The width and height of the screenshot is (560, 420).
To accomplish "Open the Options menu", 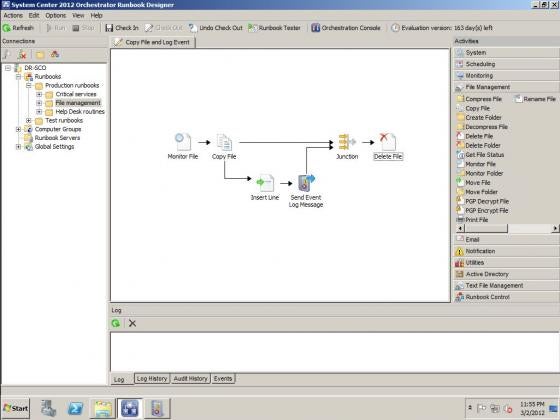I will pyautogui.click(x=56, y=15).
